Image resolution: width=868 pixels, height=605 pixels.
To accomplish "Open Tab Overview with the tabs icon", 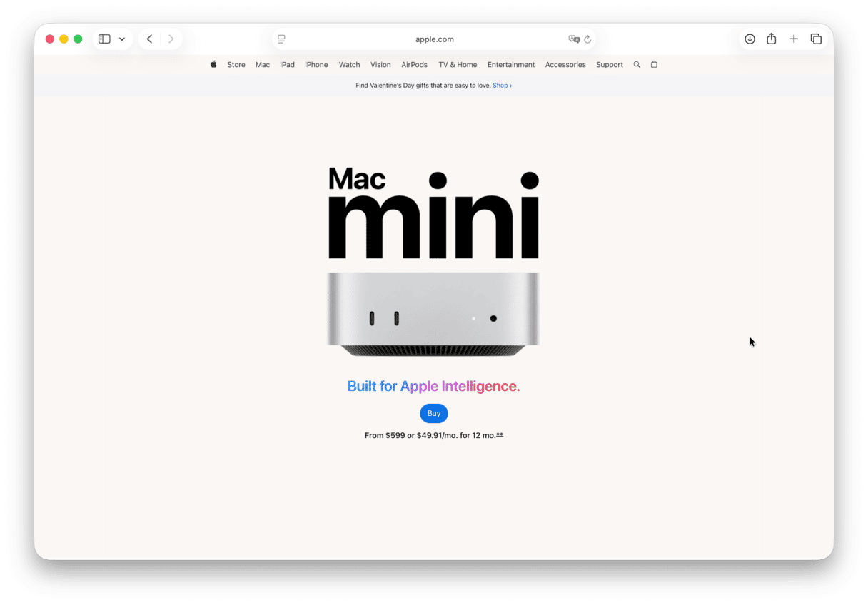I will coord(816,39).
